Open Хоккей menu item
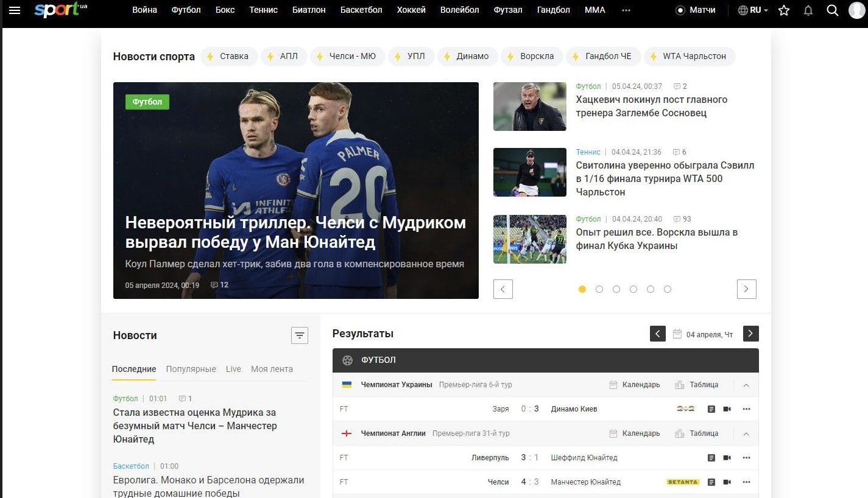Image resolution: width=868 pixels, height=498 pixels. click(411, 10)
